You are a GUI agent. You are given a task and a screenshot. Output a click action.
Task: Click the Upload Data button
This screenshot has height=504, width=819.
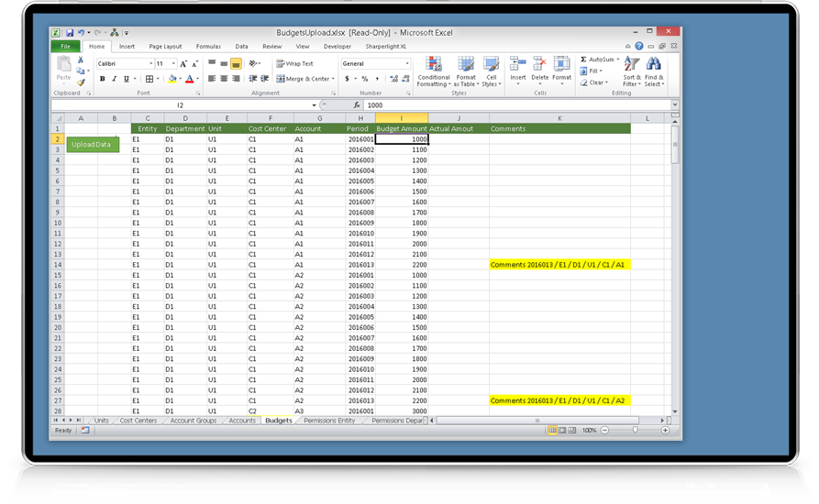(92, 145)
